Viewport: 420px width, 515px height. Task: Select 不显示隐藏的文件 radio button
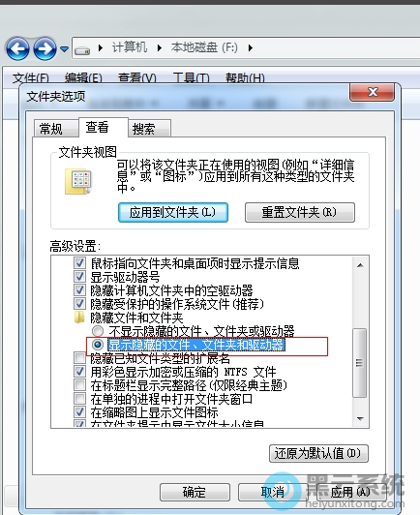coord(97,331)
